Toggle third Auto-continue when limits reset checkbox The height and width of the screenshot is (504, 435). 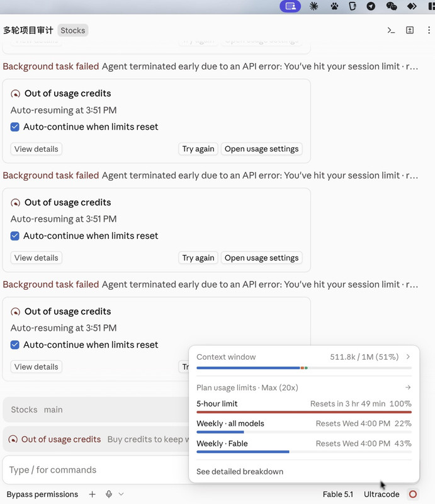click(x=14, y=345)
